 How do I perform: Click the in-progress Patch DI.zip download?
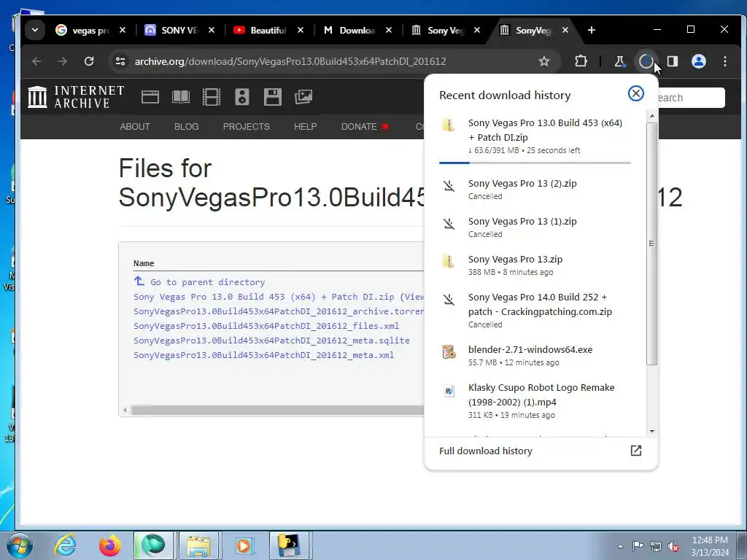point(535,136)
